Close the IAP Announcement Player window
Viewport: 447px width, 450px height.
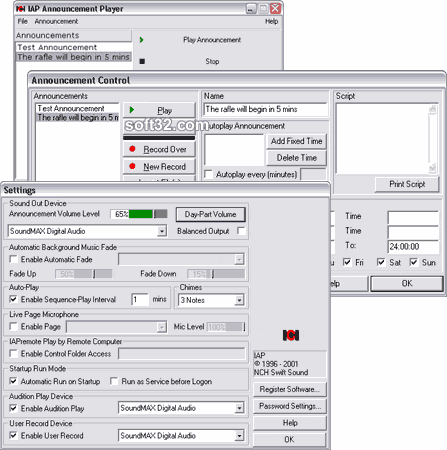click(x=275, y=9)
